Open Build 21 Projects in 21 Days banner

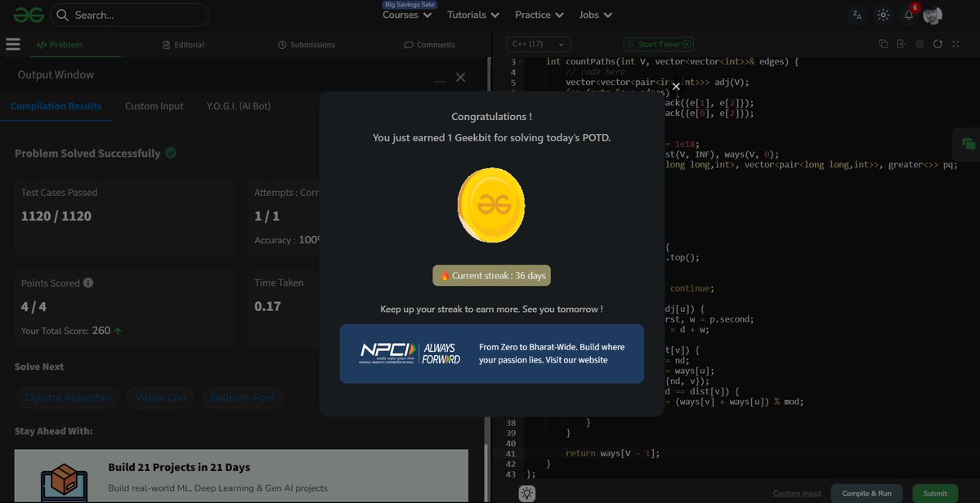(x=241, y=476)
